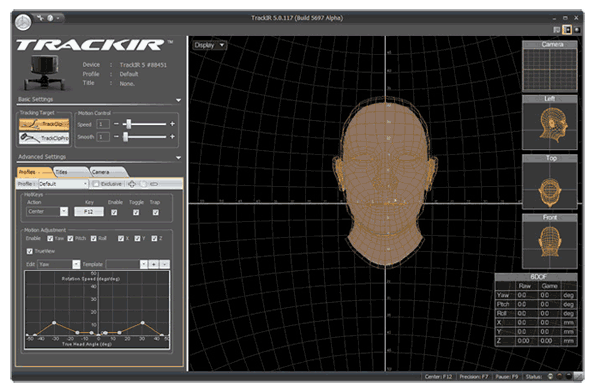
Task: Toggle the HotKeys Toggle checkbox
Action: (136, 212)
